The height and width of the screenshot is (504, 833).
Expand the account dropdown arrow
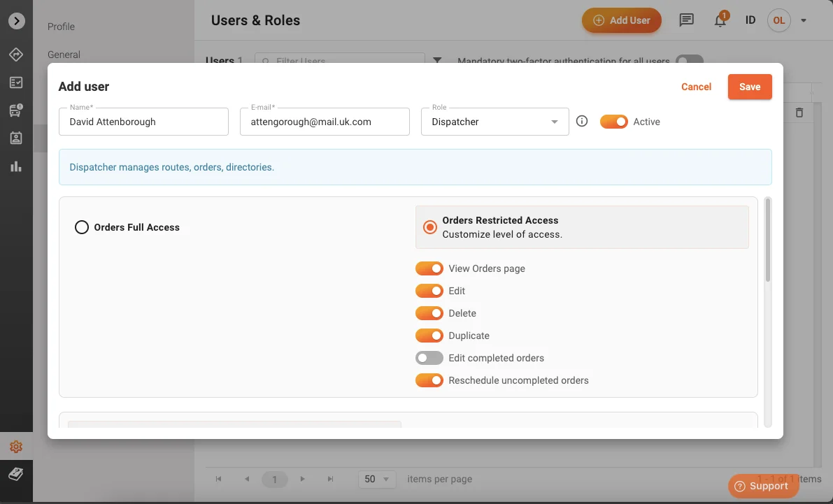[803, 21]
